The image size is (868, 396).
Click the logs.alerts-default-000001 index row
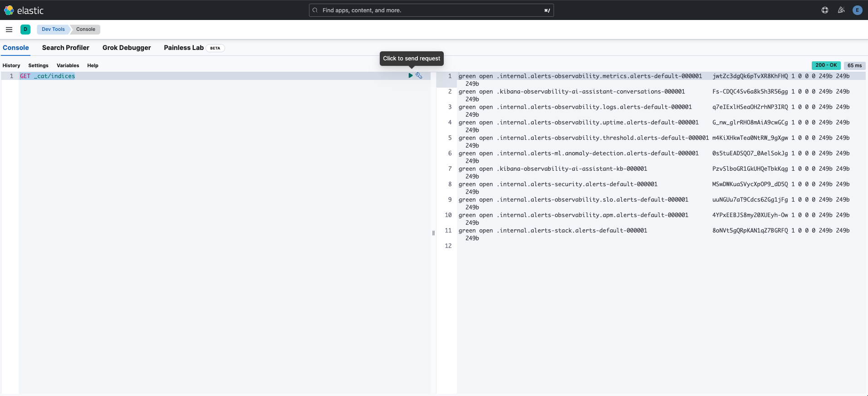coord(654,111)
